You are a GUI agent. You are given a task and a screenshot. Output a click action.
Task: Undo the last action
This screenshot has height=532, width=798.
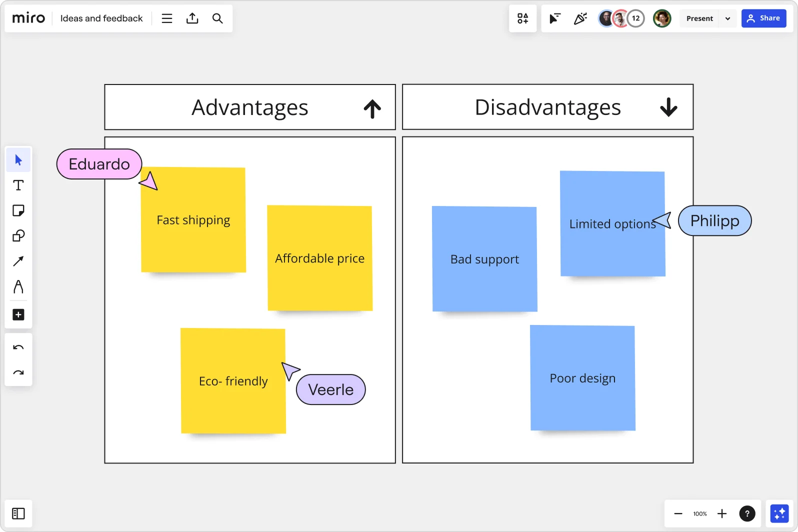(x=18, y=347)
